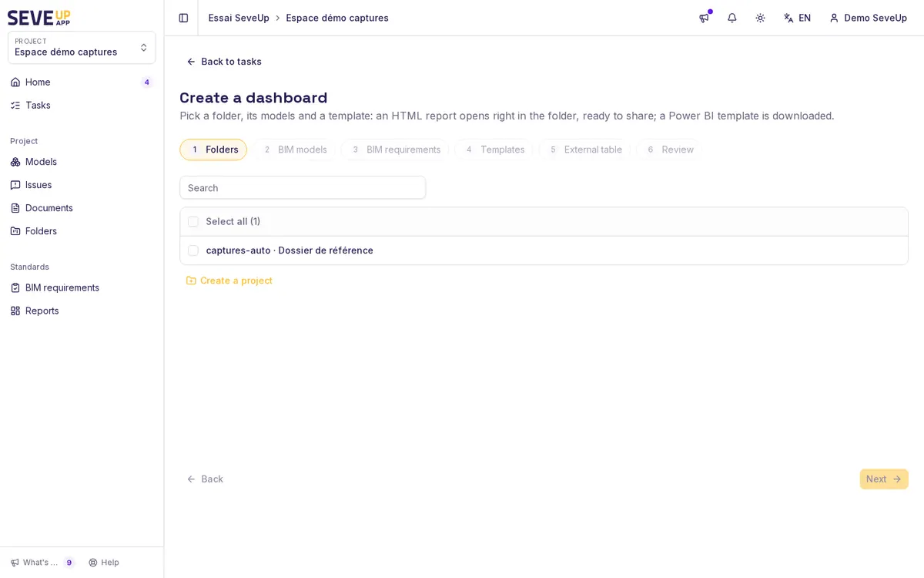Change language via EN translate button
The image size is (924, 578).
(797, 18)
